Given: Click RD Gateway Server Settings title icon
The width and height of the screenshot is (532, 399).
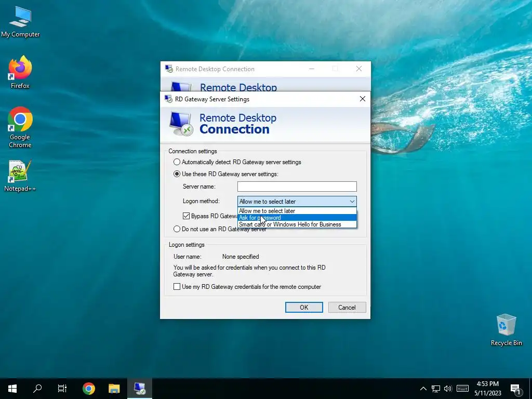Looking at the screenshot, I should click(168, 99).
